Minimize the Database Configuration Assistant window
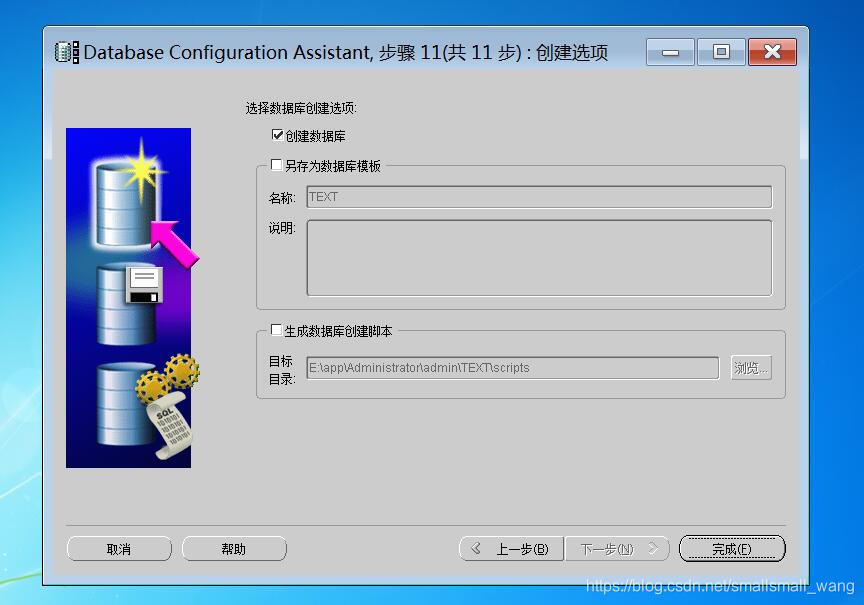Screen dimensions: 864x605 pyautogui.click(x=670, y=52)
